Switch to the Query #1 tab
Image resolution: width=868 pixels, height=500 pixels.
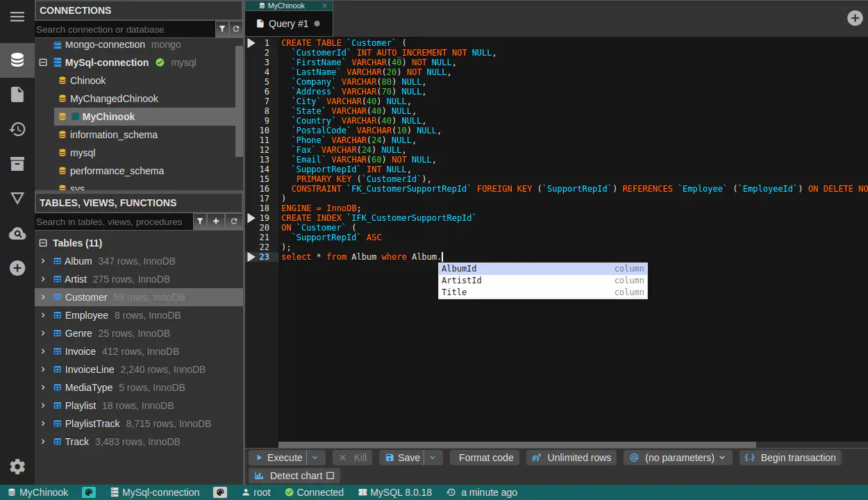coord(288,24)
